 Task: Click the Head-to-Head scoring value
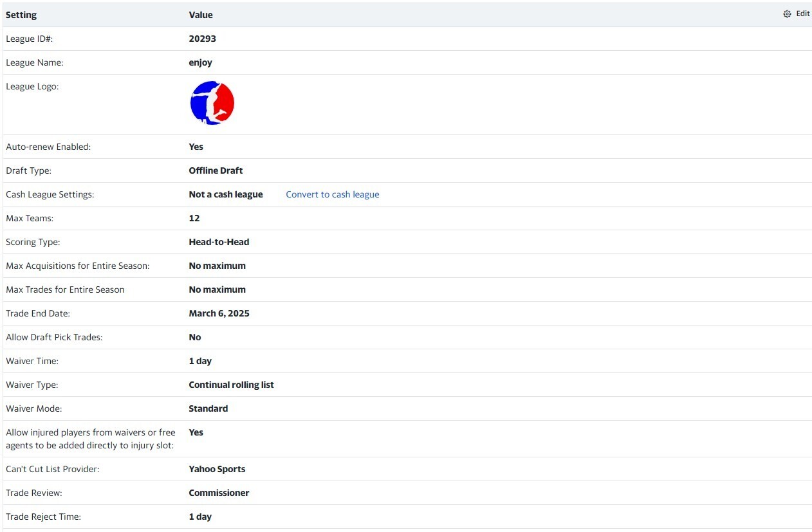click(x=219, y=242)
